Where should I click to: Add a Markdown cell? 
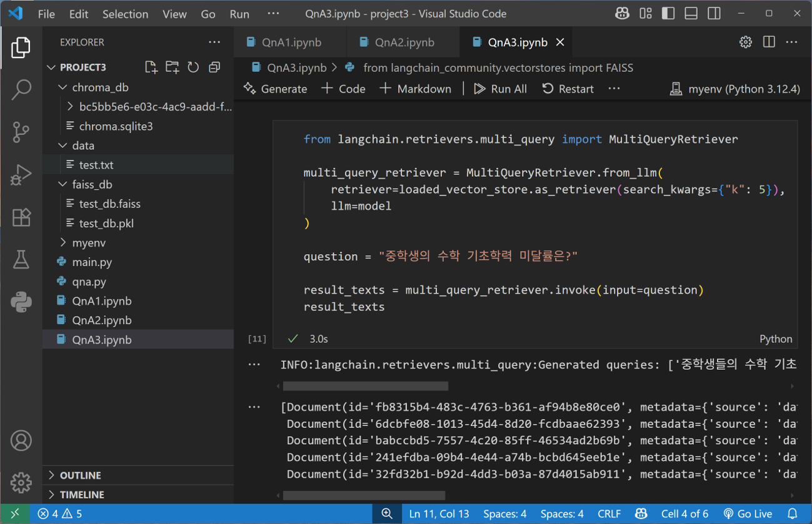tap(415, 89)
